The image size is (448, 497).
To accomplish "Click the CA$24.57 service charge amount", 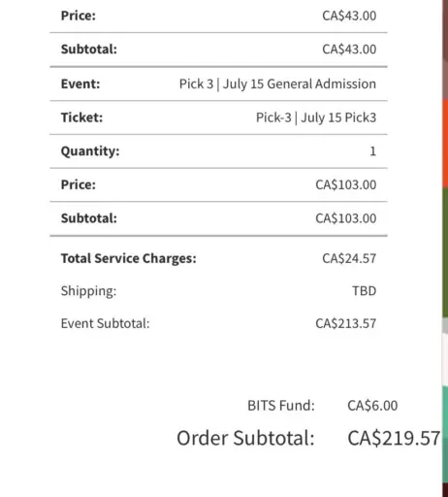I will (x=349, y=258).
